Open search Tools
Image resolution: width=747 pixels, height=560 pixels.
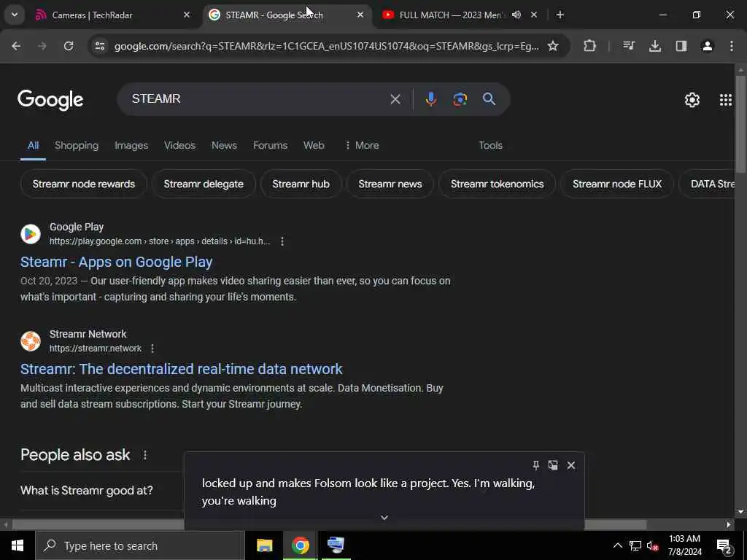tap(490, 145)
